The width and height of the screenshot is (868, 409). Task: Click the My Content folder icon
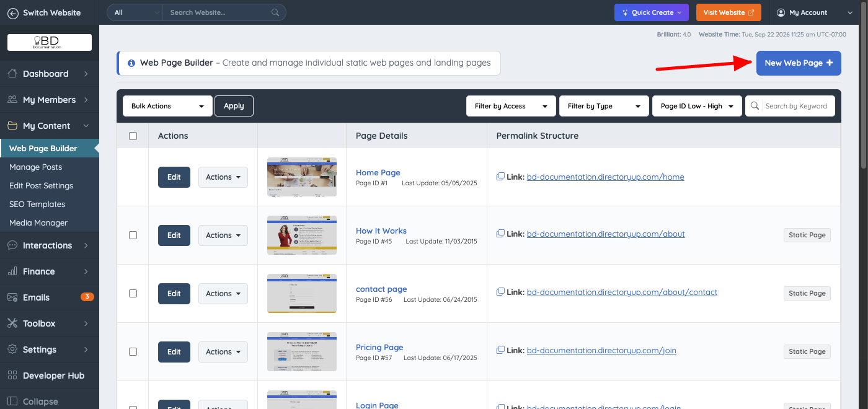[x=12, y=126]
